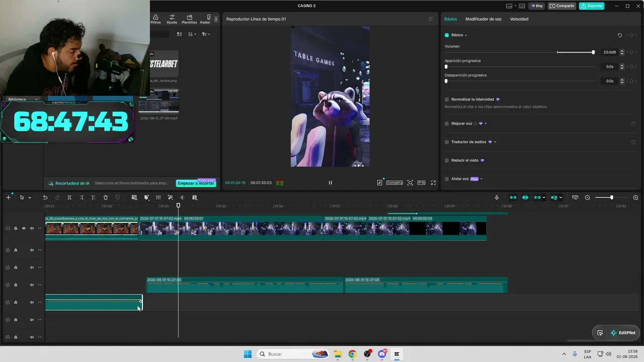Open the keyboard shortcuts icon in title bar
The height and width of the screenshot is (362, 644).
pos(522,6)
